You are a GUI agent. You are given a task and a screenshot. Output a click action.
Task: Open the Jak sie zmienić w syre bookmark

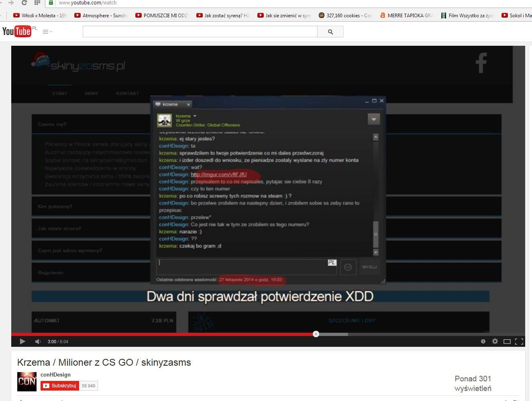click(284, 16)
